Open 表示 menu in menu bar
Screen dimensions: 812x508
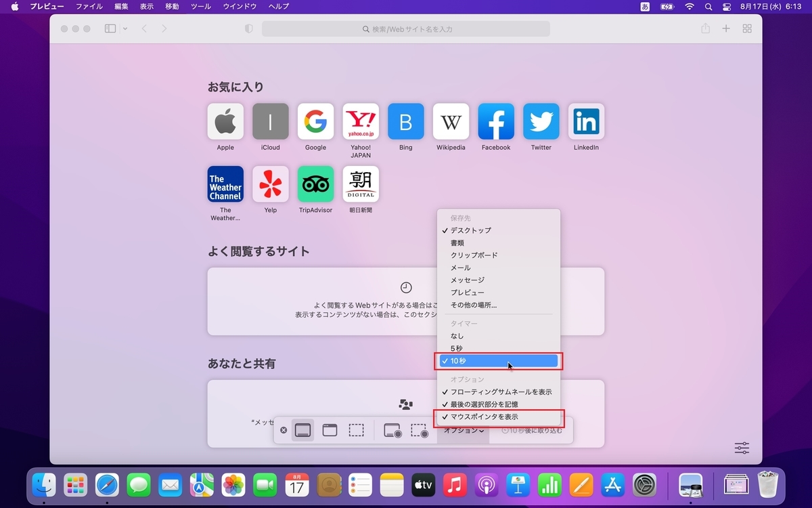147,6
